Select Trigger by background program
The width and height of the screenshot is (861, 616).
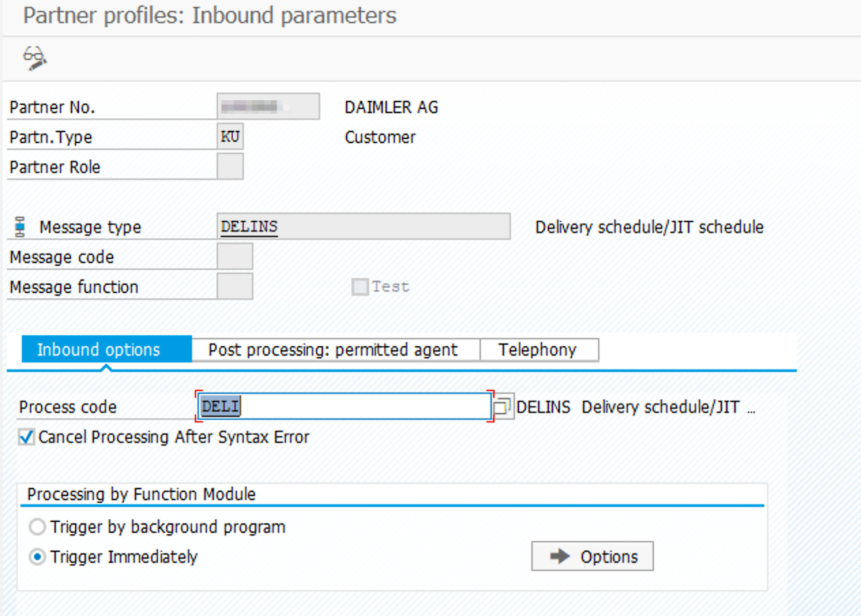click(37, 527)
